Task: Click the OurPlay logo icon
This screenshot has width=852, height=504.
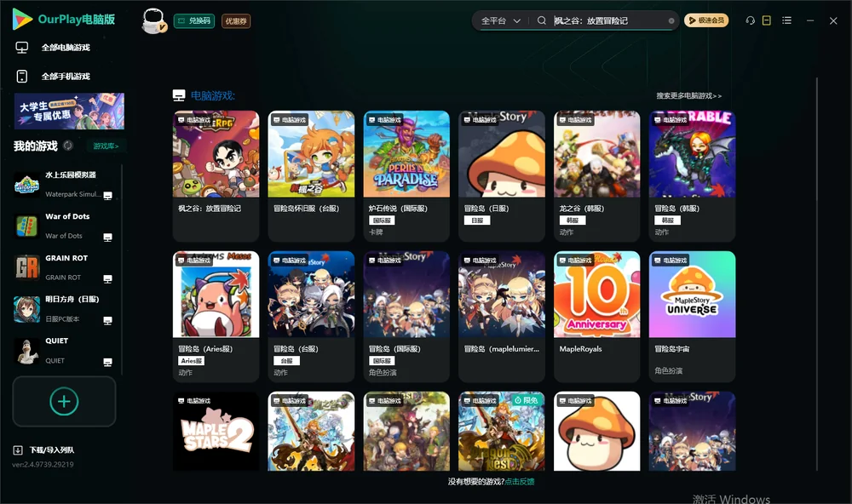Action: [x=22, y=20]
